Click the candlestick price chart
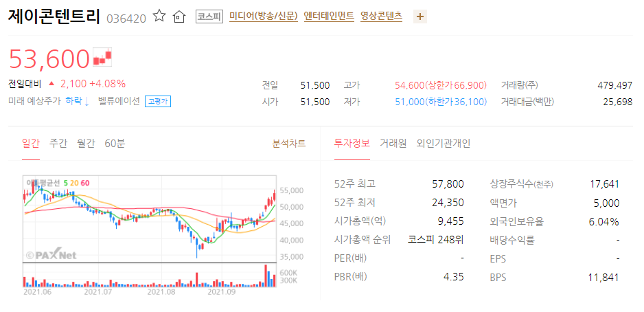The width and height of the screenshot is (644, 312). click(x=150, y=219)
